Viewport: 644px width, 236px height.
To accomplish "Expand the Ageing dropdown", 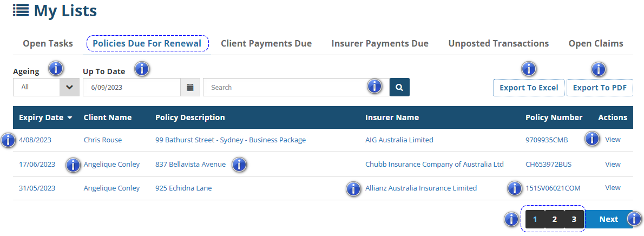I will click(x=69, y=87).
